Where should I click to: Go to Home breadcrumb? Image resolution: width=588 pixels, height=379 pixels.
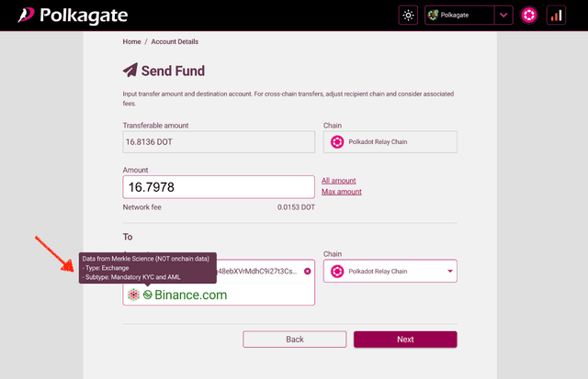tap(131, 42)
